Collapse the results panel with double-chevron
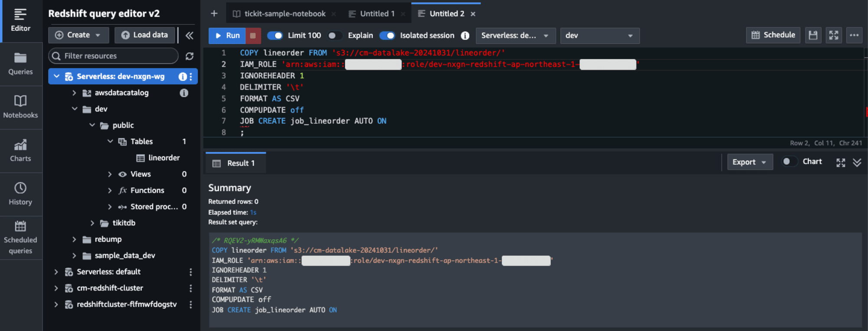This screenshot has height=331, width=868. point(857,163)
